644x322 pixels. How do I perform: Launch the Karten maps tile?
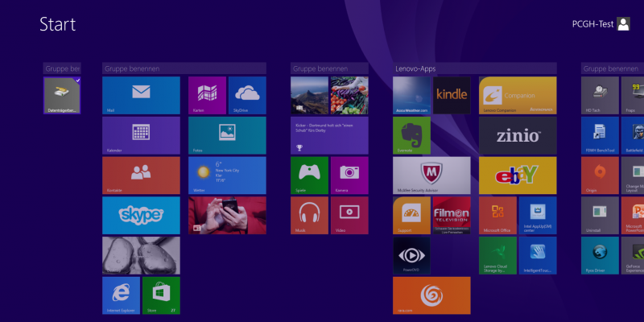(207, 95)
